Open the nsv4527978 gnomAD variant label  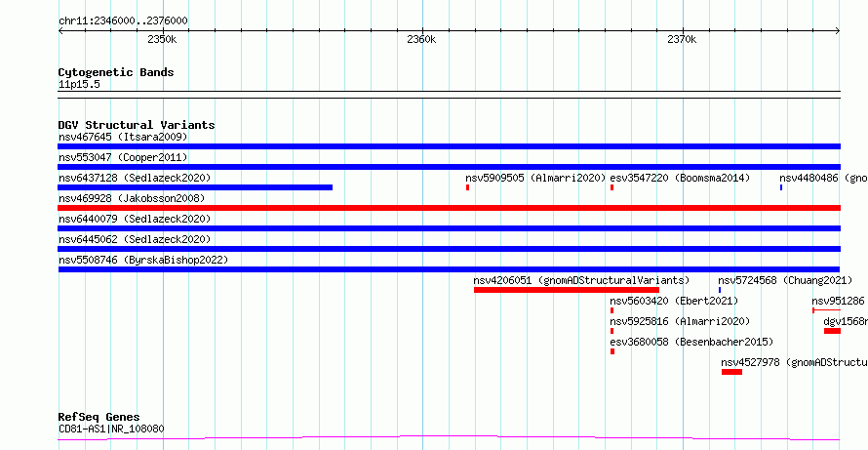(794, 362)
